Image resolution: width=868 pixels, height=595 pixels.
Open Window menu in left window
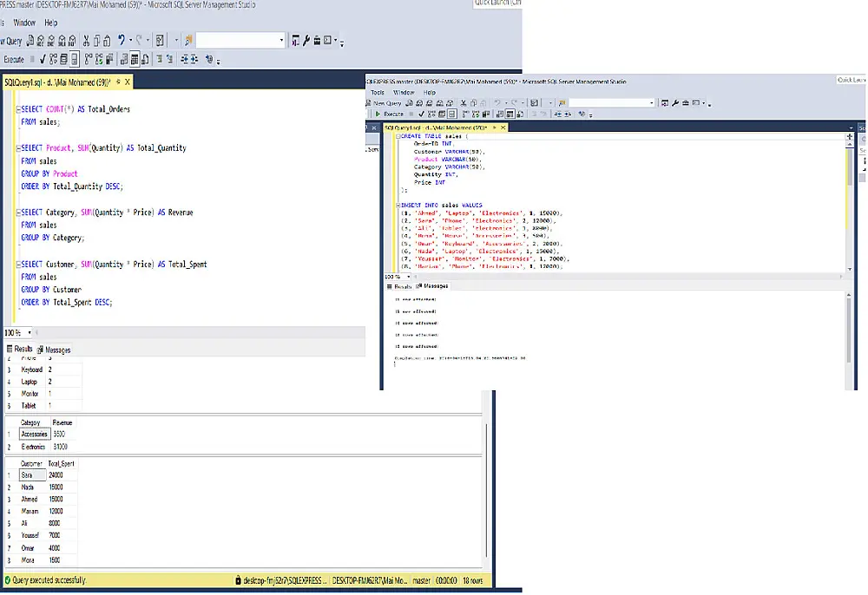click(x=24, y=23)
